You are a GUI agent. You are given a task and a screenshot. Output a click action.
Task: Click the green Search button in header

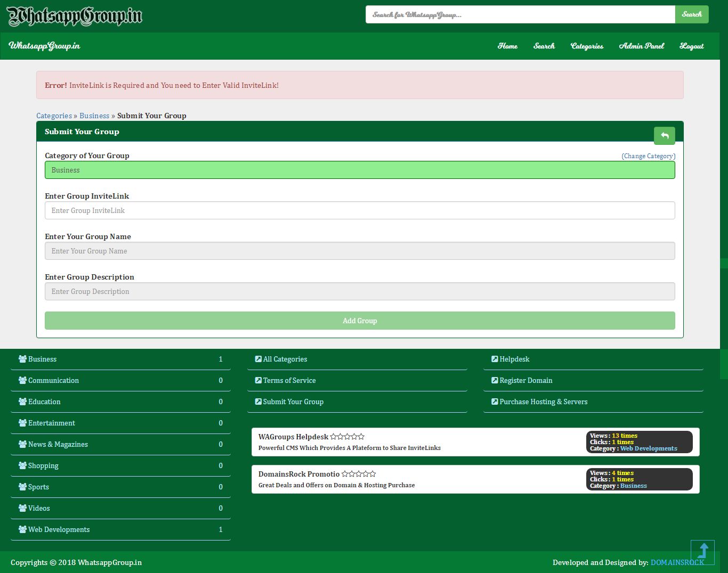pyautogui.click(x=692, y=14)
